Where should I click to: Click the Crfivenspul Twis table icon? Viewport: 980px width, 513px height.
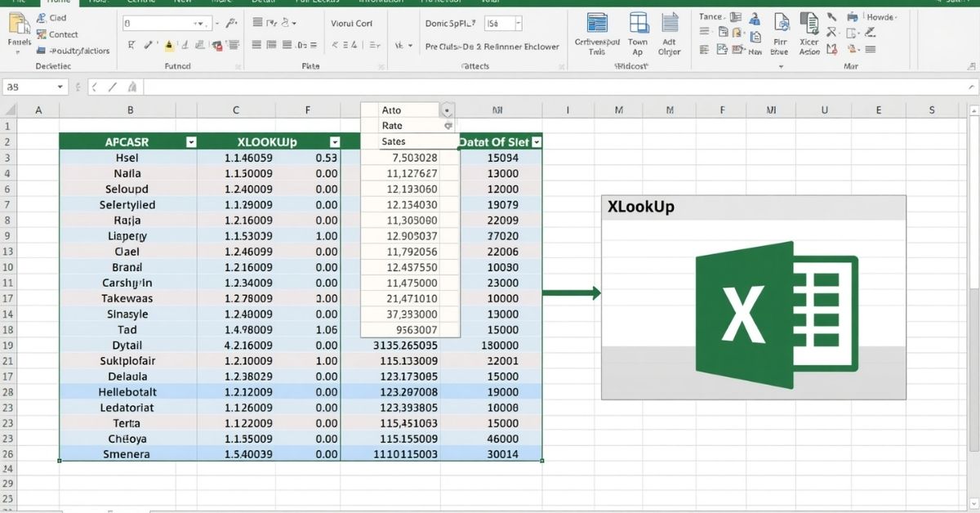[597, 23]
